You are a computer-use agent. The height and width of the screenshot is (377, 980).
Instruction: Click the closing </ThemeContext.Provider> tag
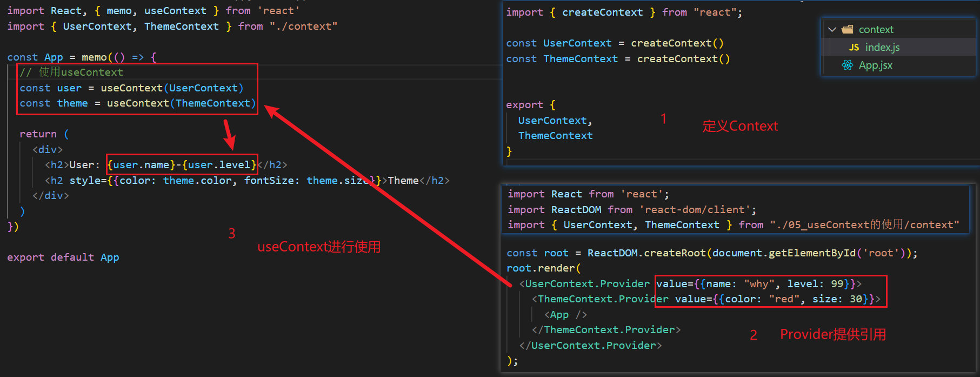pos(606,330)
